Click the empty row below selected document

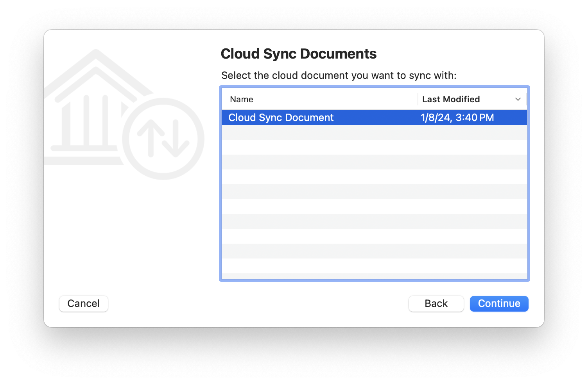pos(374,132)
